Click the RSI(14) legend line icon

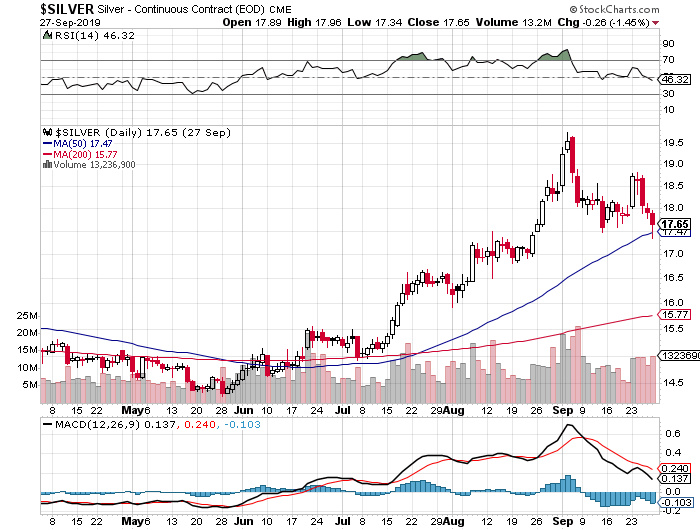click(x=45, y=35)
